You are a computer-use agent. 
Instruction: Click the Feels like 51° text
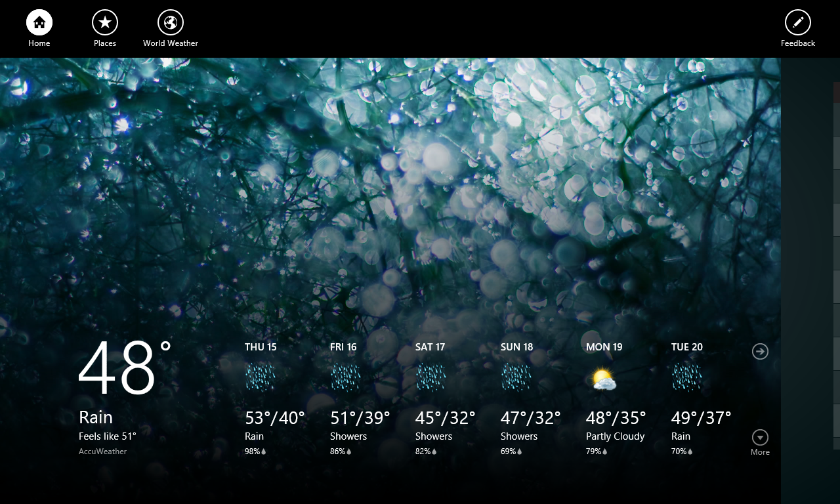click(108, 436)
